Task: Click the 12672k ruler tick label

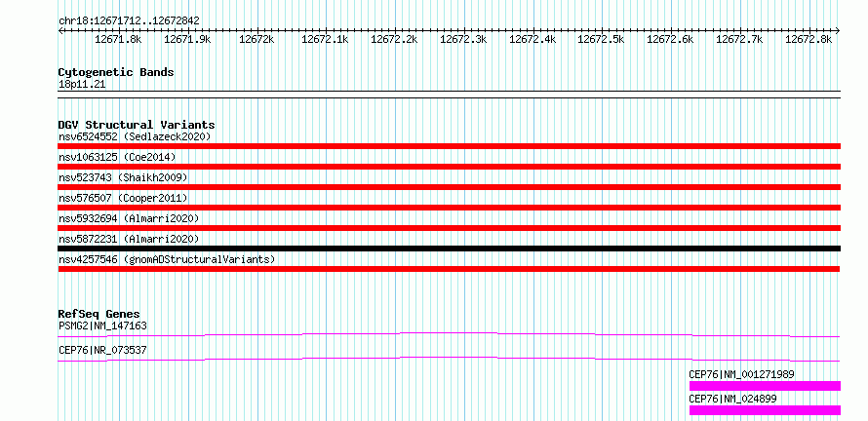Action: pyautogui.click(x=256, y=39)
